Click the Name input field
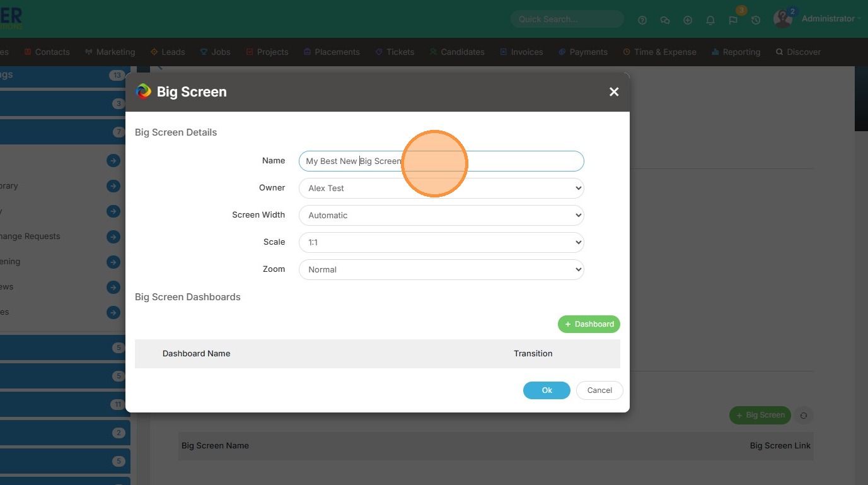The width and height of the screenshot is (868, 485). [x=441, y=161]
